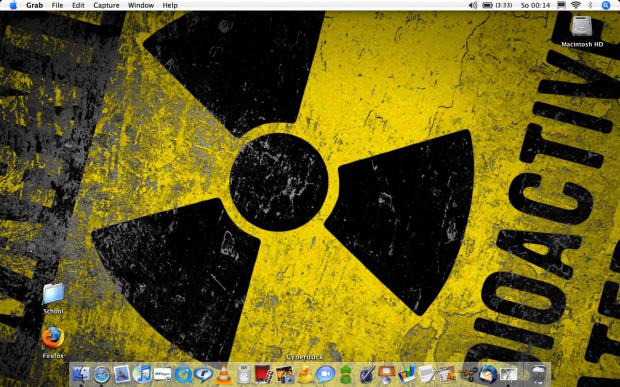Open the Capture menu
The width and height of the screenshot is (620, 387).
point(106,5)
